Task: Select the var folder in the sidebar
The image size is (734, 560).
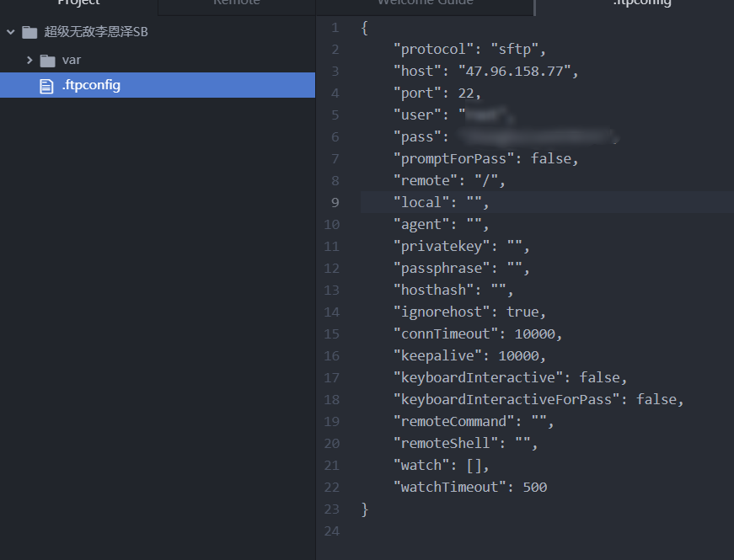Action: 71,60
